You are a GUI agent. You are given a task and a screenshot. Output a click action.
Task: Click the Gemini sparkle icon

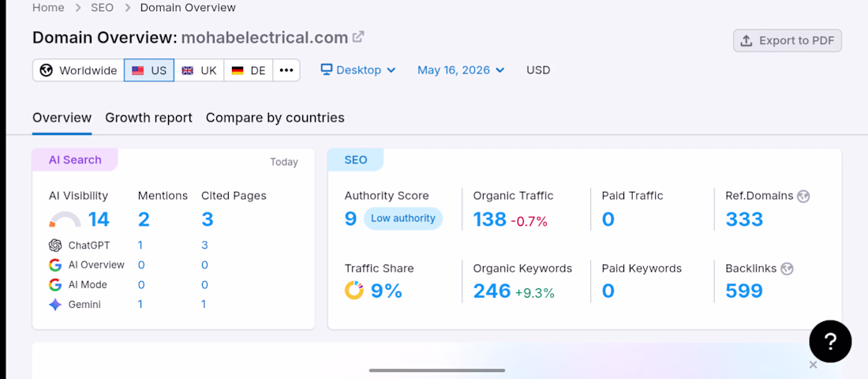point(54,305)
